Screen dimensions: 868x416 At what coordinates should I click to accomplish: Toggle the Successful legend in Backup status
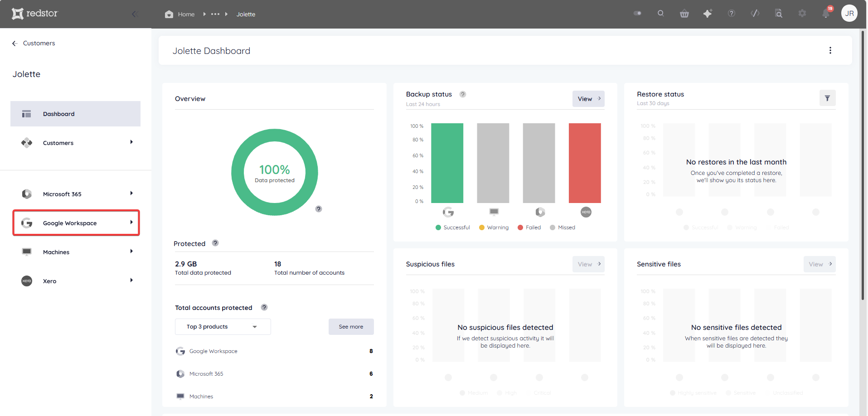point(452,227)
